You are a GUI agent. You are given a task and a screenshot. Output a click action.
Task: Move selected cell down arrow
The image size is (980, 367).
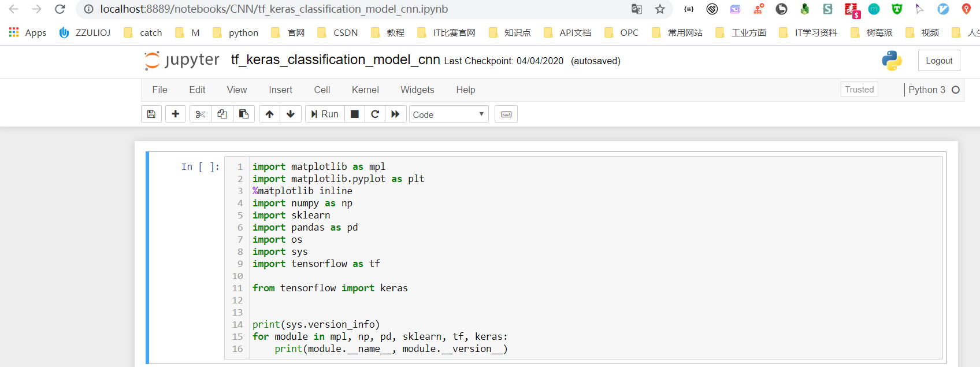pyautogui.click(x=291, y=114)
